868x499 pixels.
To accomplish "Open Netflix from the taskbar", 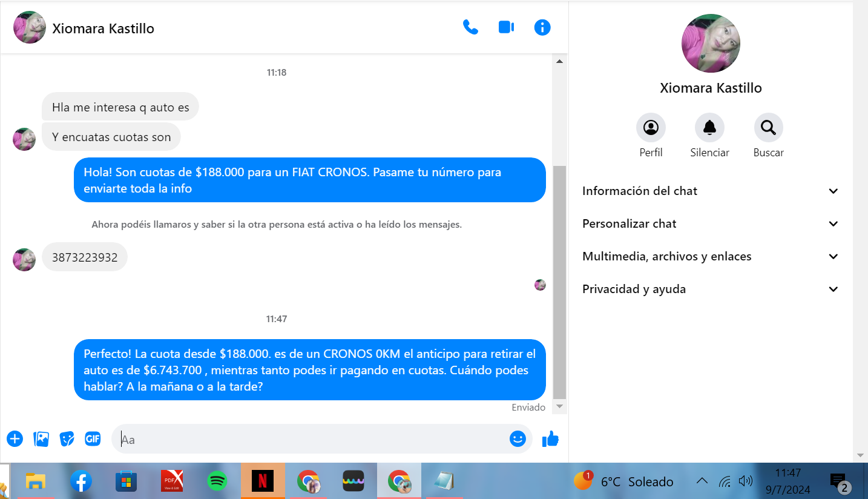I will pyautogui.click(x=262, y=481).
